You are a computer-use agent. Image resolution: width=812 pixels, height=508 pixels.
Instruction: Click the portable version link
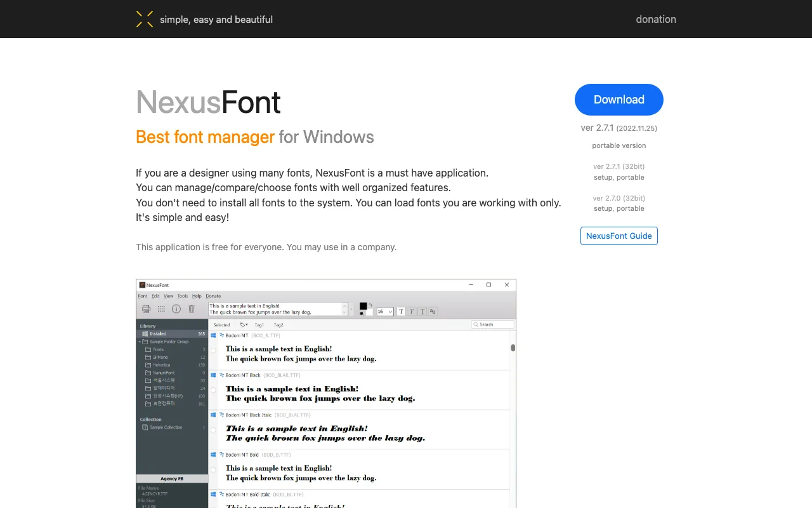click(619, 145)
